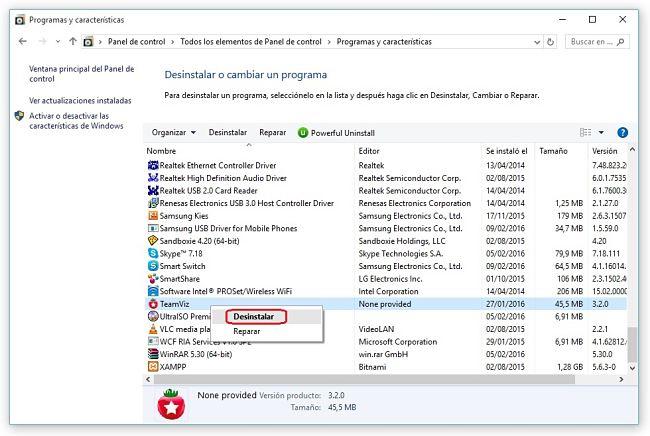Click the XAMPP icon
The width and height of the screenshot is (650, 436).
tap(153, 367)
